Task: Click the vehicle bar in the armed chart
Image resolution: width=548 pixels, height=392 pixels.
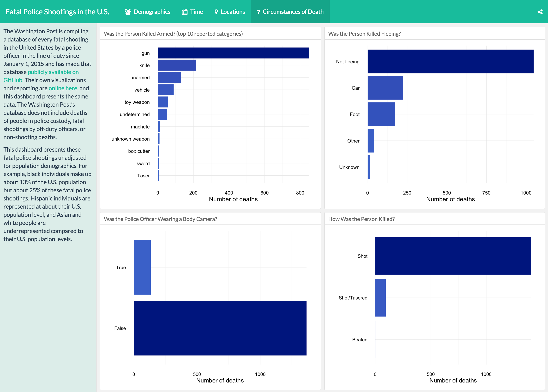Action: coord(166,90)
